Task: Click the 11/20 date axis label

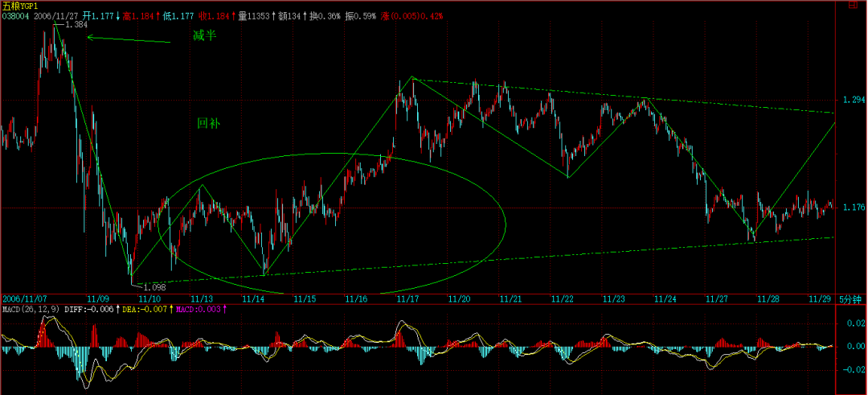Action: tap(460, 298)
